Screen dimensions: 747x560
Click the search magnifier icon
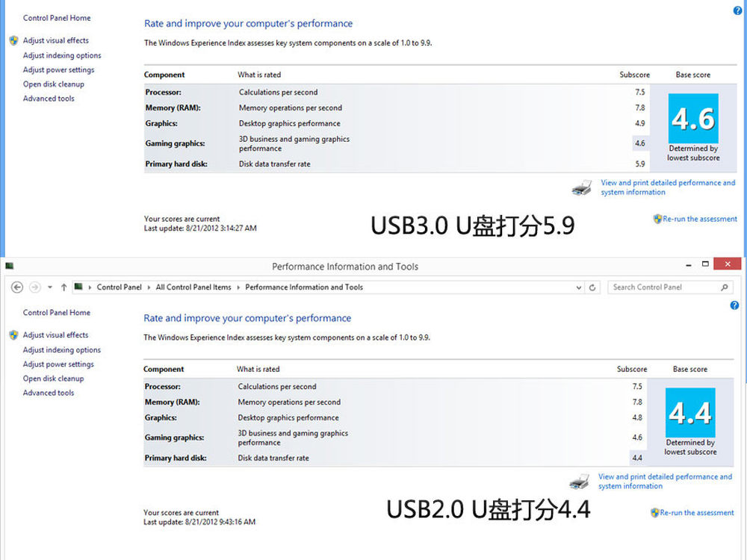pos(724,287)
